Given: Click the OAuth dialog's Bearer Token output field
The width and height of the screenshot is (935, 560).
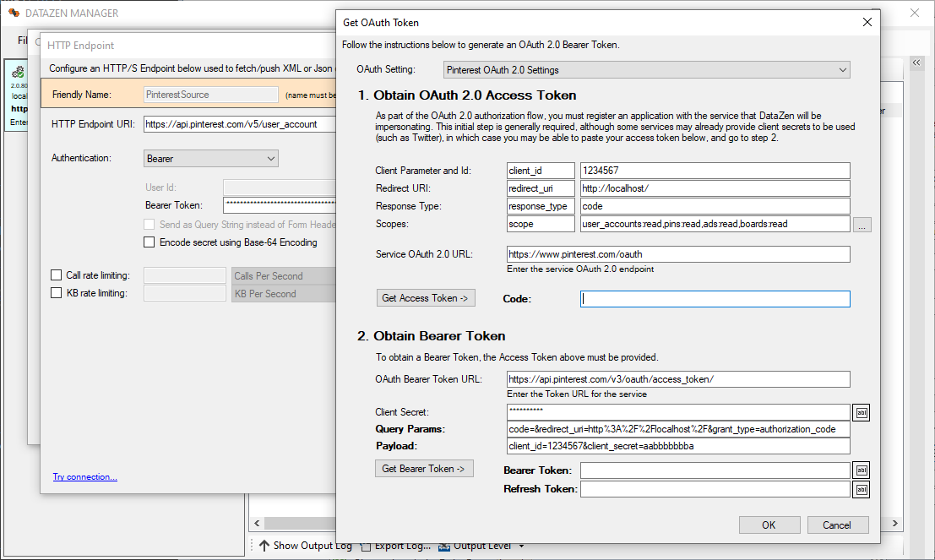Looking at the screenshot, I should tap(715, 470).
